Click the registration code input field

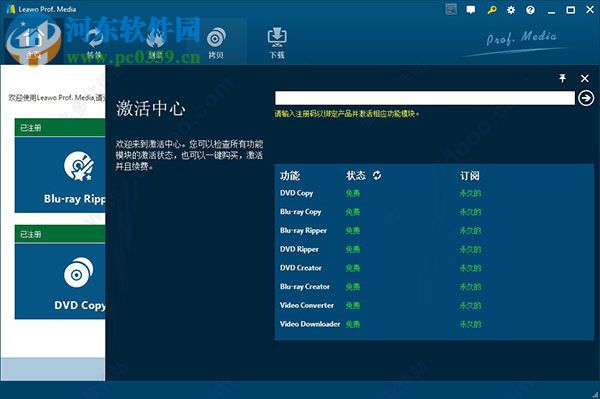point(425,98)
